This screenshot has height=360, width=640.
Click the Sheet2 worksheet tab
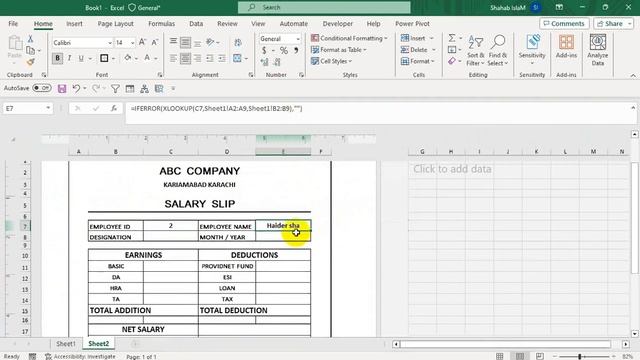pos(99,344)
